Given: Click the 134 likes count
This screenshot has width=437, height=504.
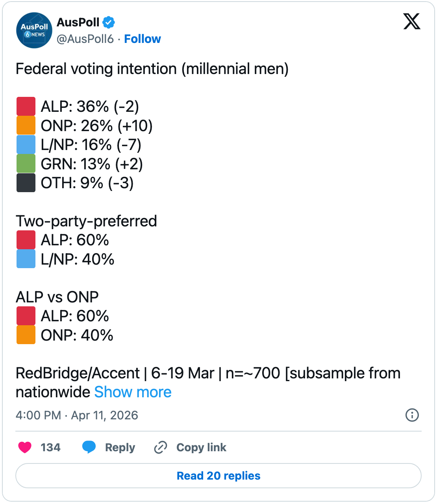Looking at the screenshot, I should (50, 447).
